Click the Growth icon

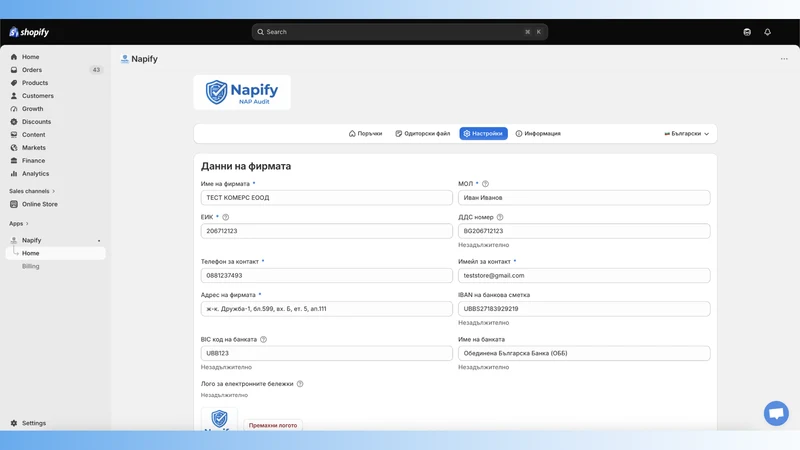[14, 109]
